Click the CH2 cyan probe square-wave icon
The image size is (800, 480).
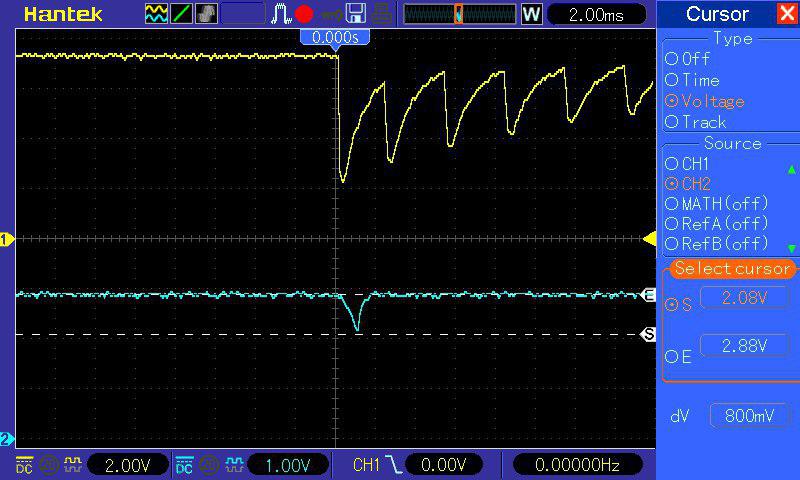coord(234,465)
